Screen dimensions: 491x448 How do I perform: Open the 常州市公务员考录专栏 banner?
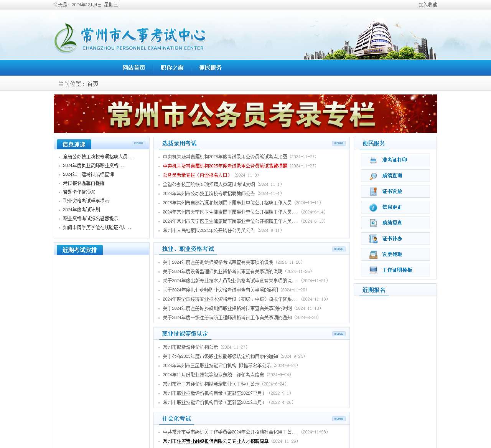point(245,114)
